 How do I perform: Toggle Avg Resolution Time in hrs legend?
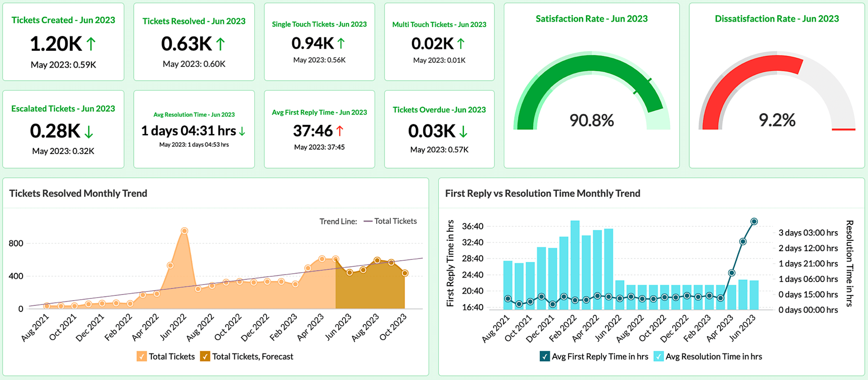[x=659, y=356]
